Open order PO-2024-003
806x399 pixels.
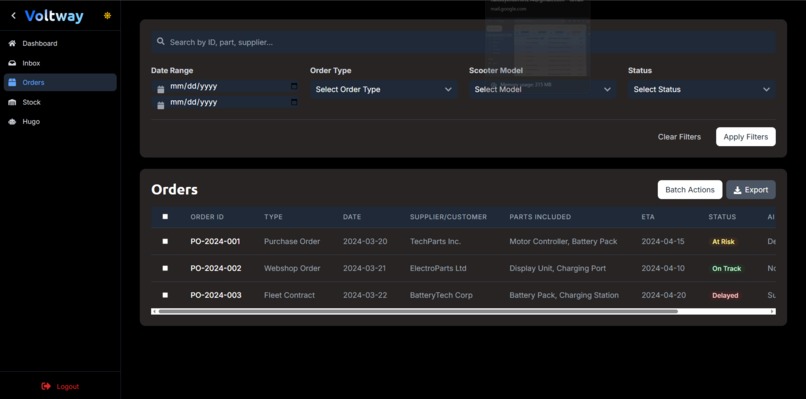pyautogui.click(x=216, y=295)
